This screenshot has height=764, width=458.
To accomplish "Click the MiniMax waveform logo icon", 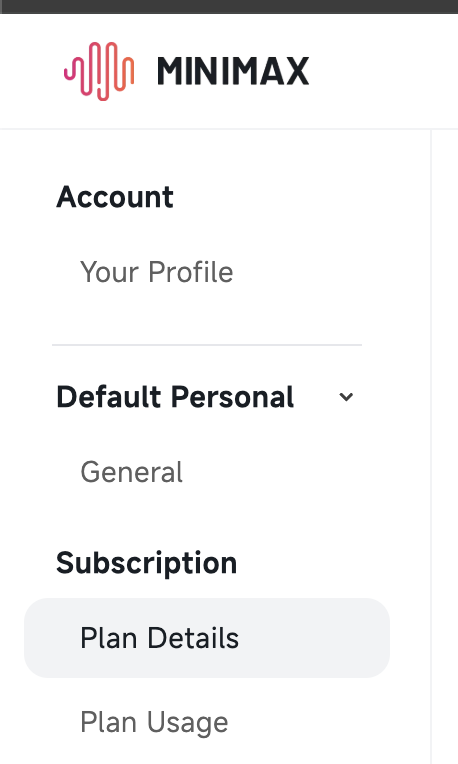I will 99,71.
